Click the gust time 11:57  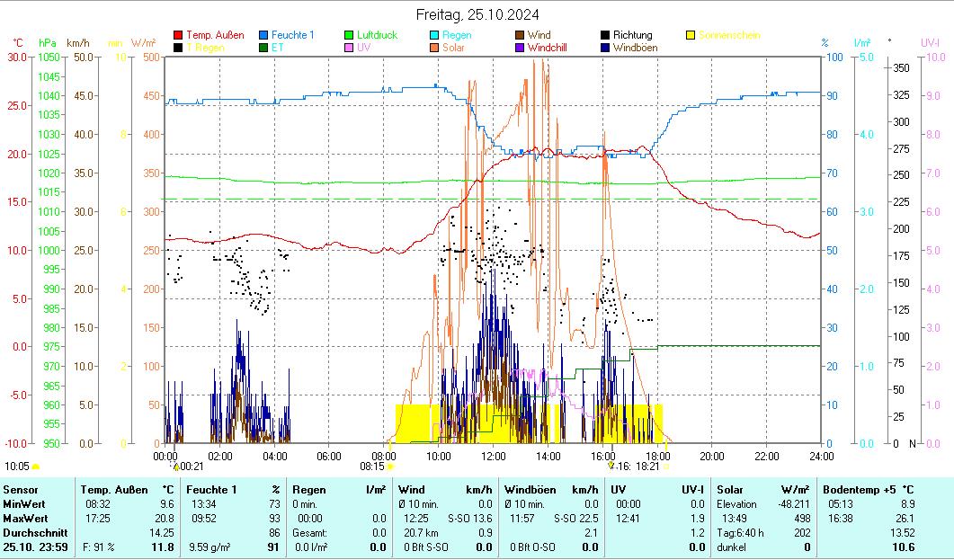[522, 519]
